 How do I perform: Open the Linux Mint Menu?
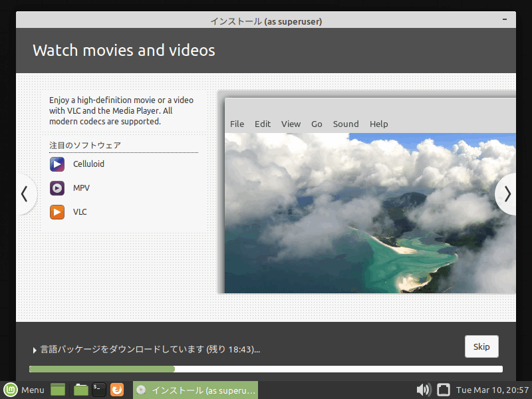pos(24,390)
